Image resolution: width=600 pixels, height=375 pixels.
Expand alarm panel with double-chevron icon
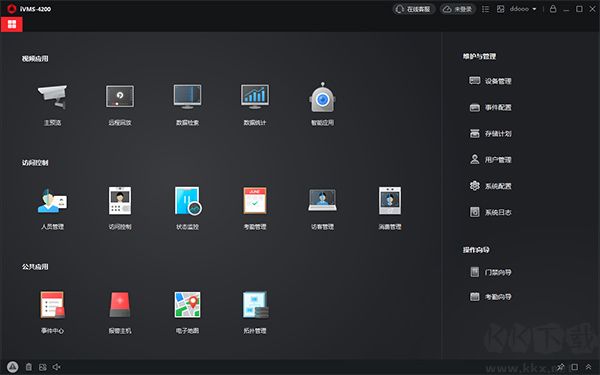(588, 367)
